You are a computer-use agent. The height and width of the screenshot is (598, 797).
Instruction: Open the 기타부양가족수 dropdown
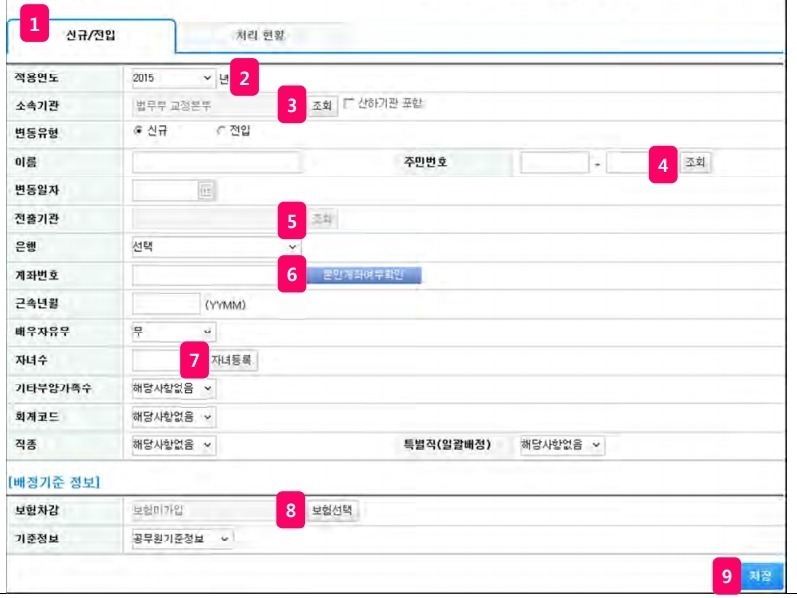[174, 388]
